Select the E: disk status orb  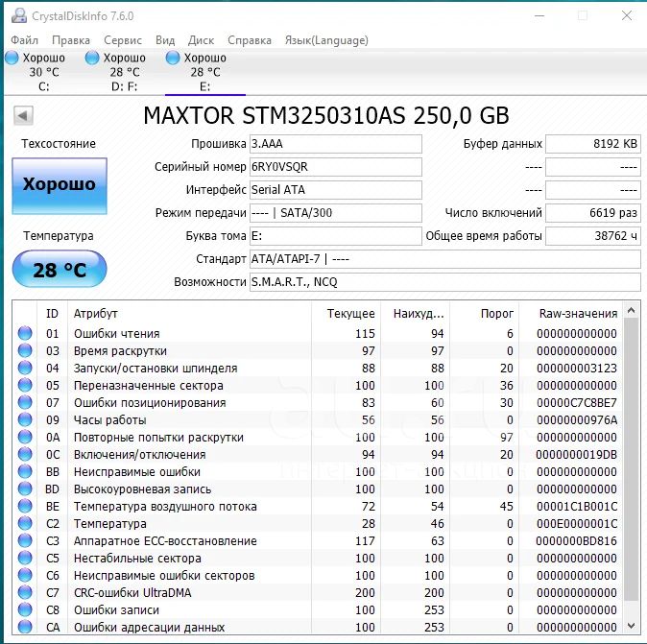(173, 58)
